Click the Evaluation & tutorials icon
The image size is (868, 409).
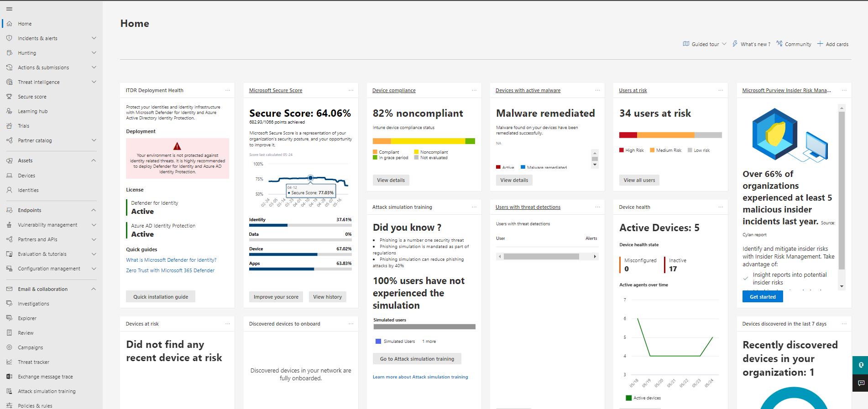point(9,254)
